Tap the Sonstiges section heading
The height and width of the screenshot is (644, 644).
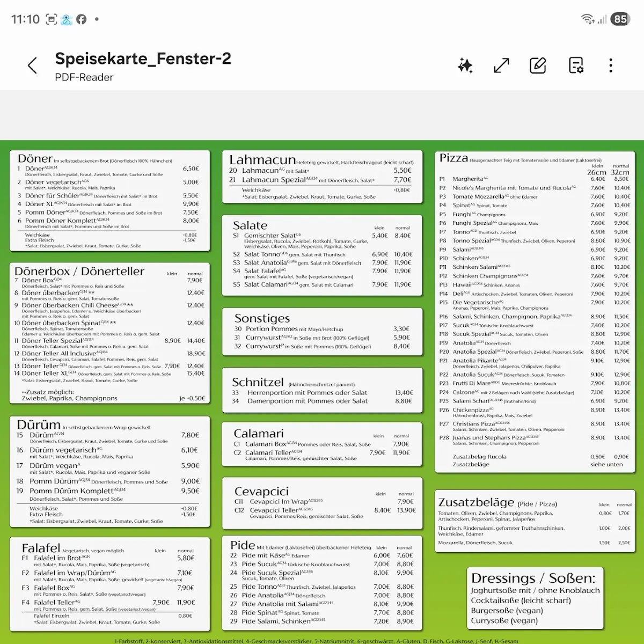tap(262, 318)
